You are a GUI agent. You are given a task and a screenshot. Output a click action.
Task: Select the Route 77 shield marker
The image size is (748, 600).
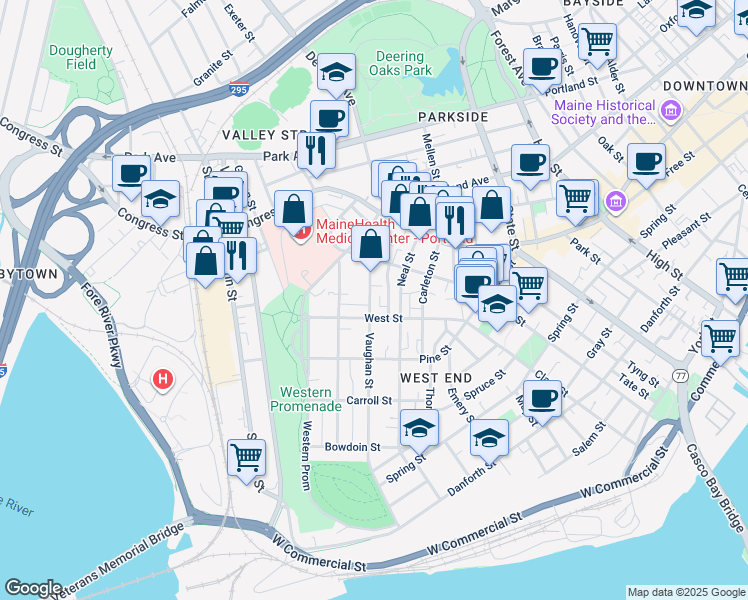(x=681, y=376)
